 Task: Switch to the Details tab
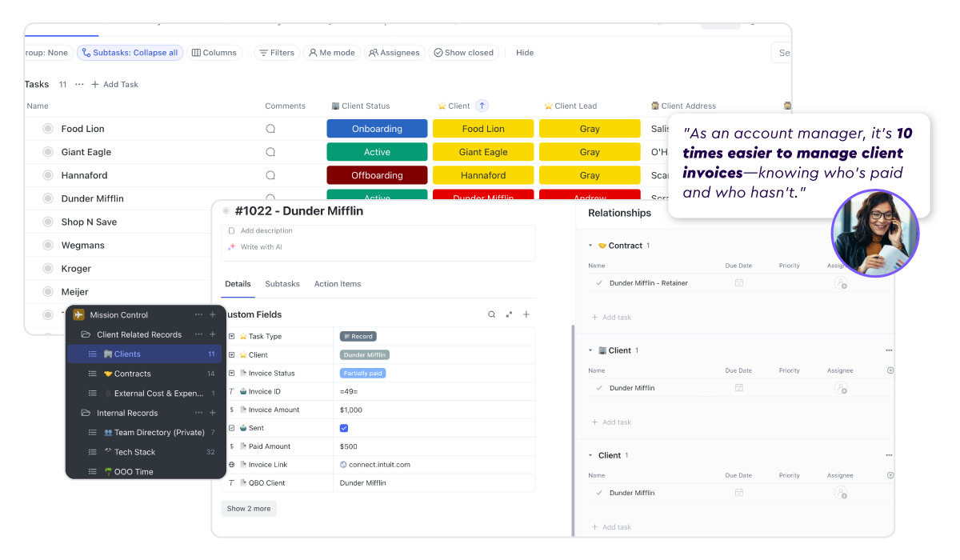238,284
